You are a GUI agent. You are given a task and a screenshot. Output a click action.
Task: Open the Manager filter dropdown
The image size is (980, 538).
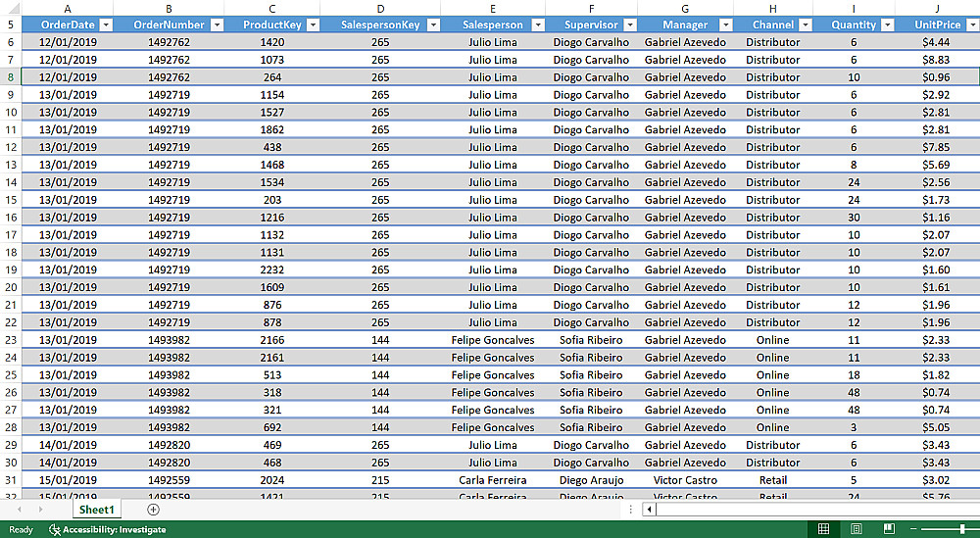click(725, 25)
